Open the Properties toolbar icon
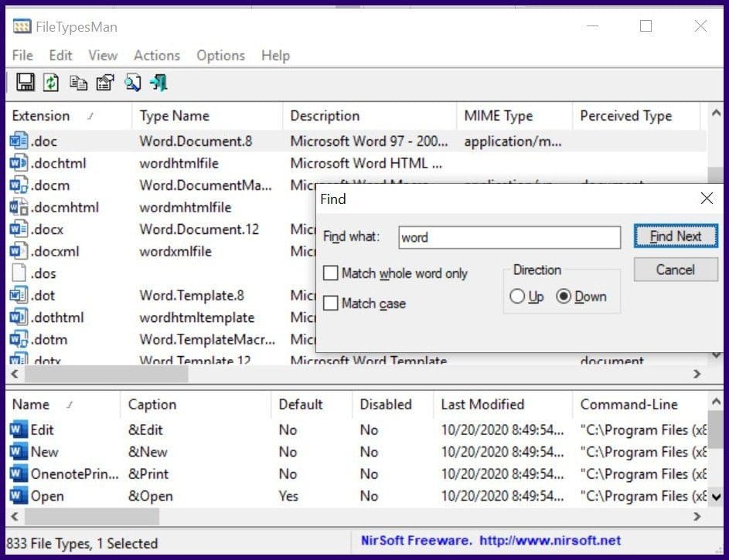The image size is (729, 560). (105, 83)
